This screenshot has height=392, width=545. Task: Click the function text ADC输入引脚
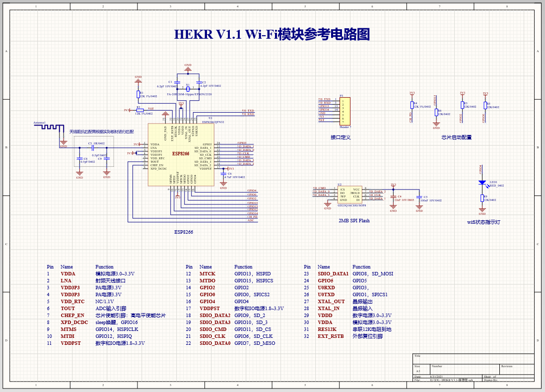point(111,308)
